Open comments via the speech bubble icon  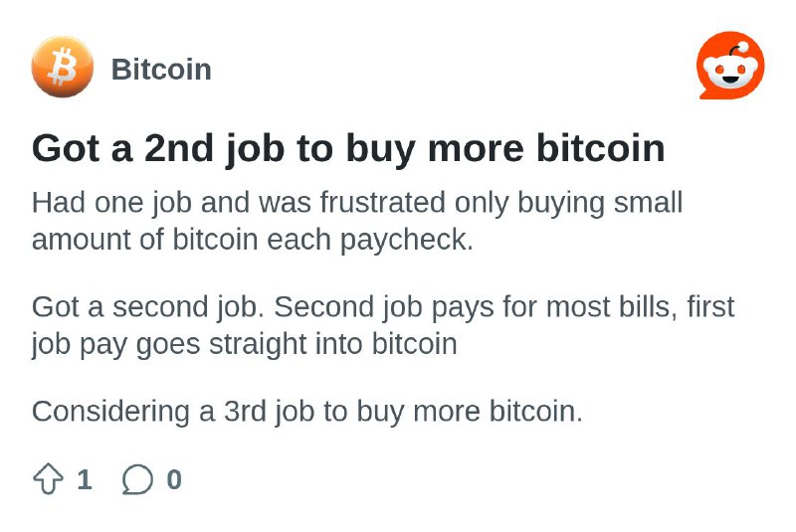(x=137, y=478)
